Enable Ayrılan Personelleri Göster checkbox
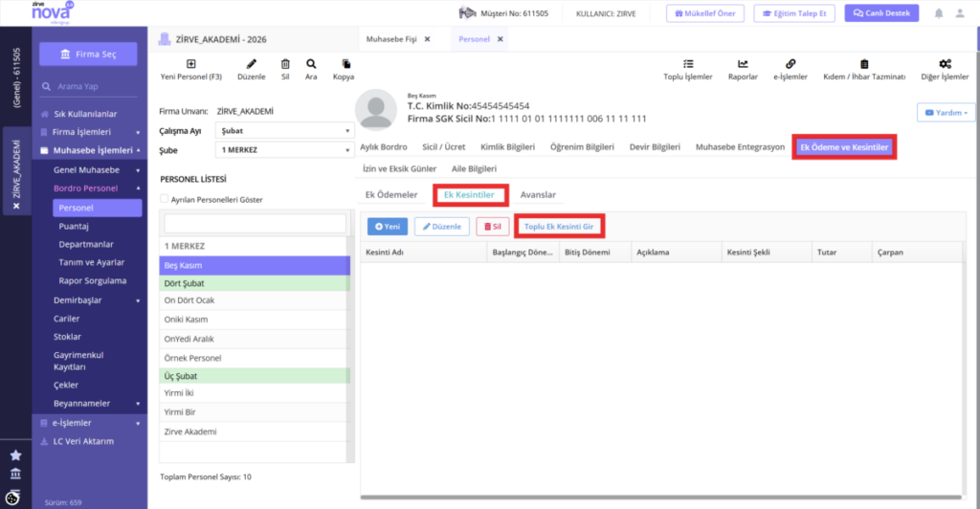 click(164, 199)
